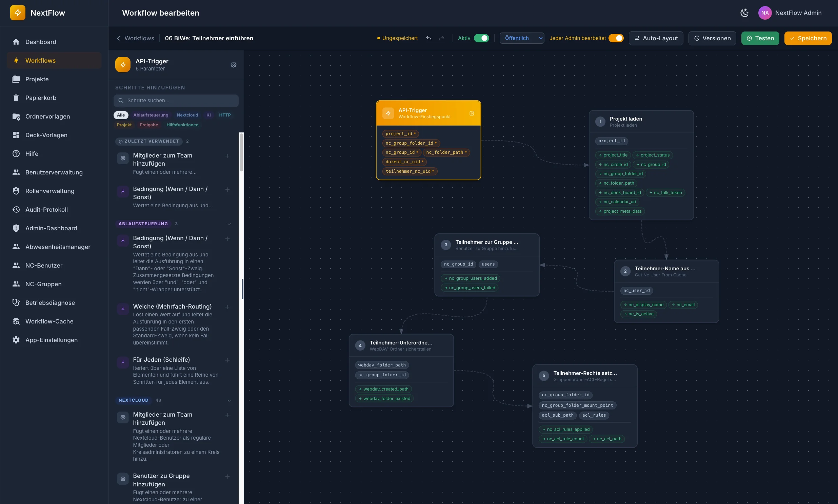
Task: Select the KI filter chip
Action: [208, 115]
